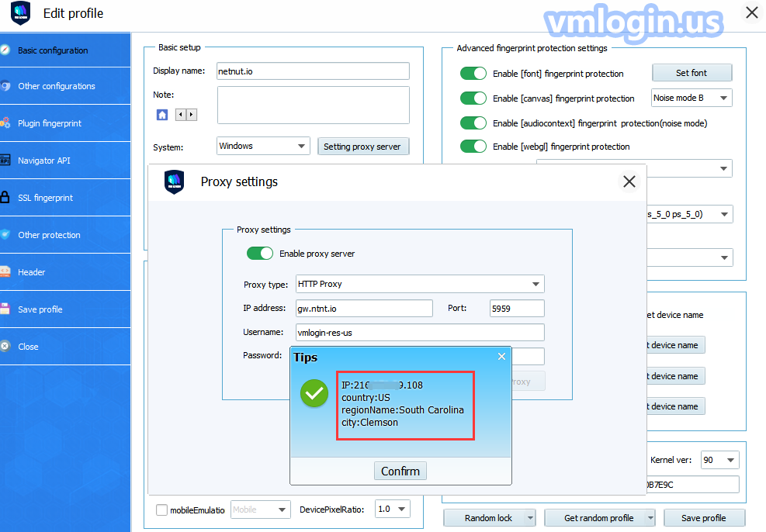Toggle canvas fingerprint protection off
This screenshot has width=766, height=532.
pyautogui.click(x=473, y=98)
